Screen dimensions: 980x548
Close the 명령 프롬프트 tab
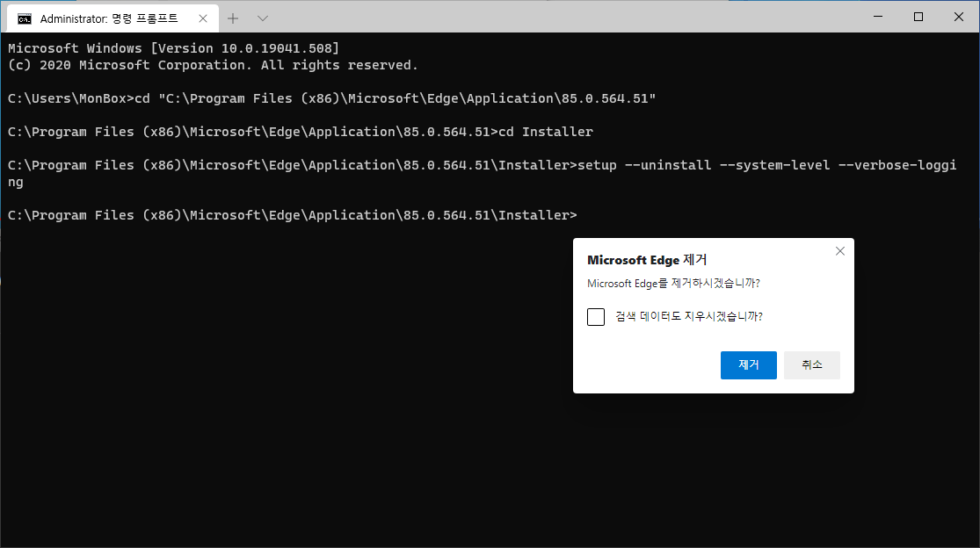[202, 18]
